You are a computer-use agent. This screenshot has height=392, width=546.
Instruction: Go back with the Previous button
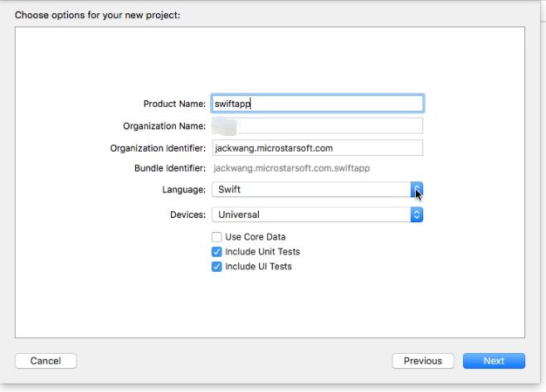(x=422, y=361)
